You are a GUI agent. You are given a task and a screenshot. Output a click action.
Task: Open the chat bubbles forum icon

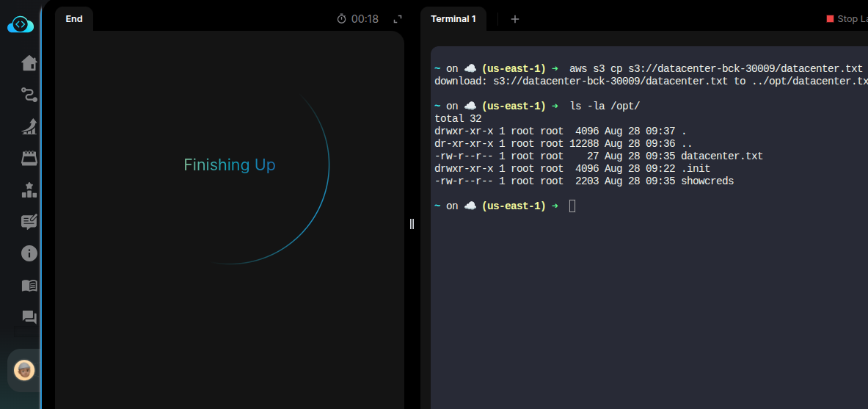pos(29,317)
